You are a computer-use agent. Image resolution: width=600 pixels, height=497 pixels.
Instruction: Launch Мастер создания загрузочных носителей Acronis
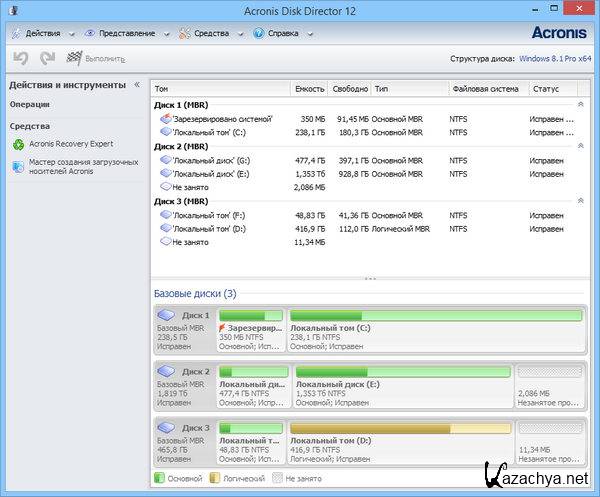(x=75, y=166)
